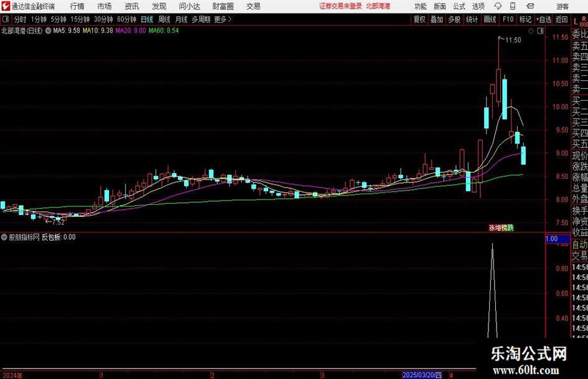Image resolution: width=588 pixels, height=379 pixels.
Task: Click the 返回 back button
Action: click(561, 19)
